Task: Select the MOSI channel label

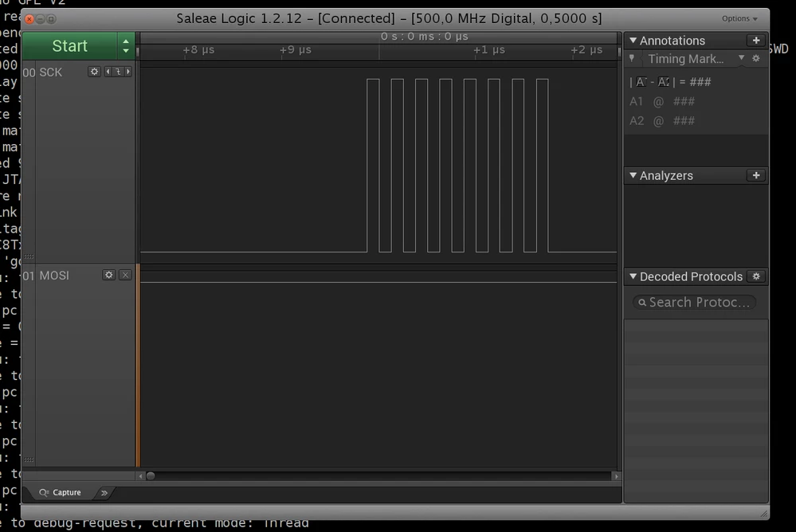Action: 54,275
